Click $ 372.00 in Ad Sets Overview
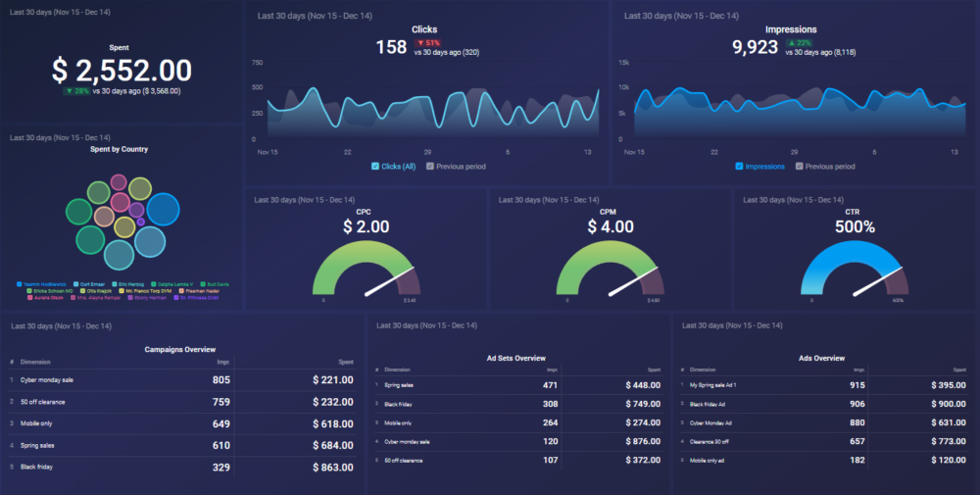This screenshot has width=980, height=495. tap(643, 460)
